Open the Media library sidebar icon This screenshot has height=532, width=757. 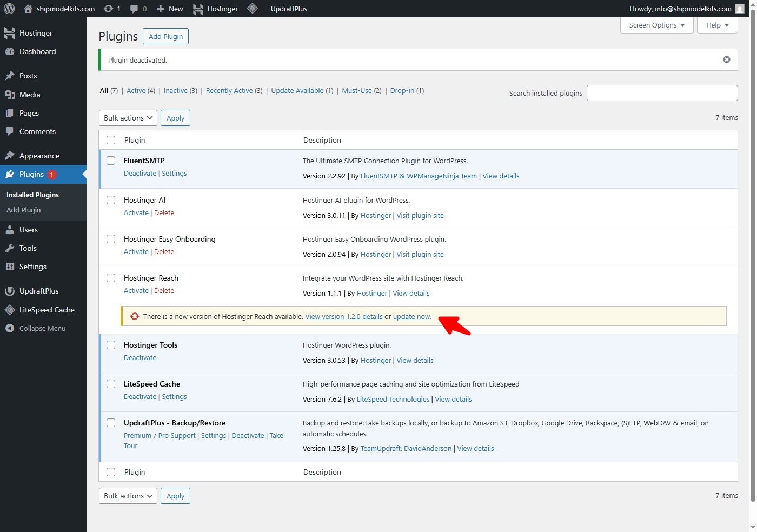pos(10,95)
